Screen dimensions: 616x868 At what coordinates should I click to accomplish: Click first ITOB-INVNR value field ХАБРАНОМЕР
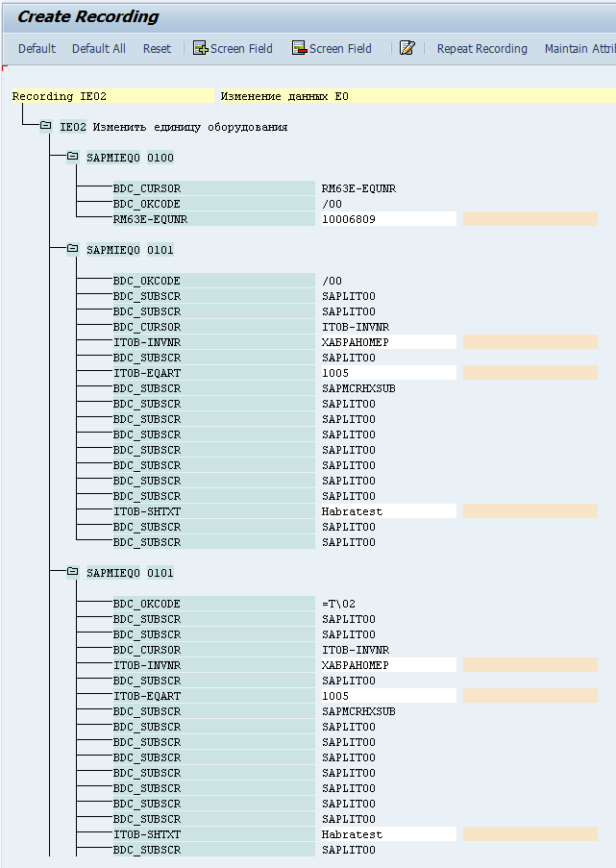388,342
